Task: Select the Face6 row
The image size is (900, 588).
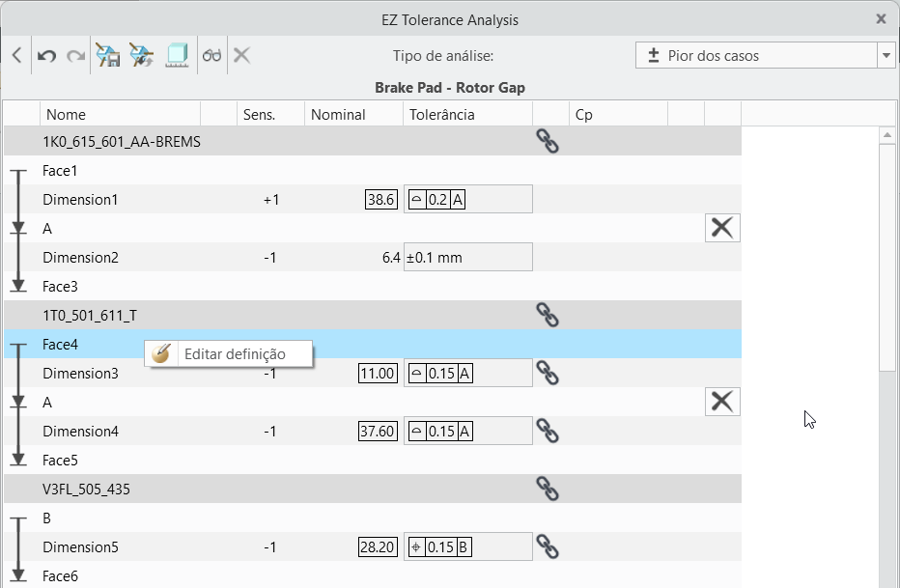Action: tap(373, 576)
